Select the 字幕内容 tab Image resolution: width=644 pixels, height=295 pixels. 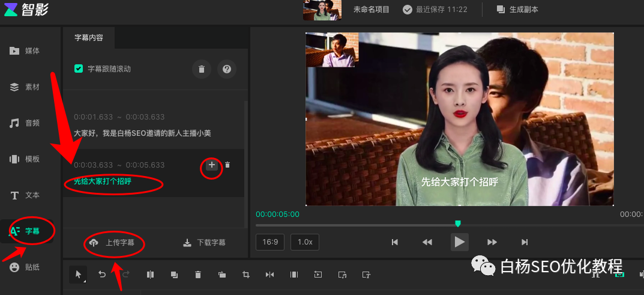coord(89,37)
